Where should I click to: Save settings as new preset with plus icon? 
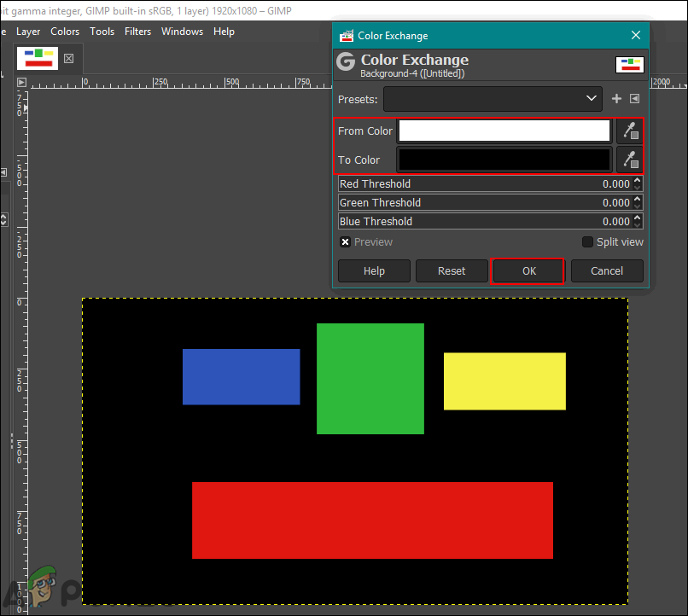tap(616, 99)
